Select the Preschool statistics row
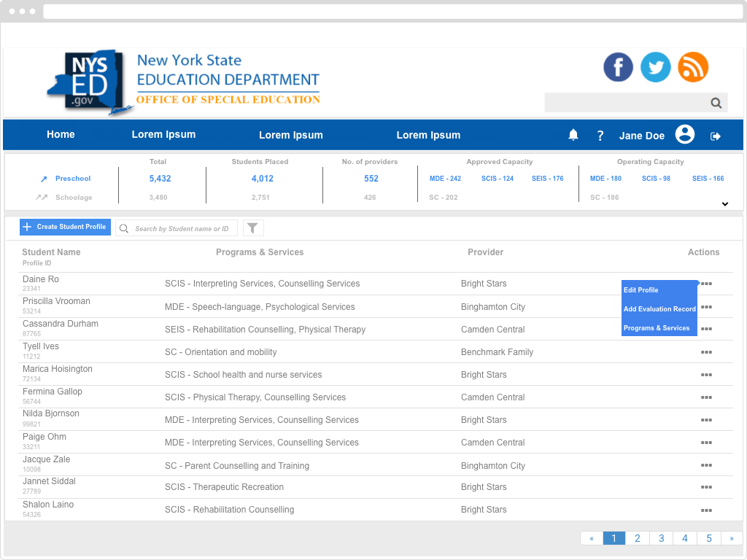Screen dimensions: 747x560 [x=73, y=179]
